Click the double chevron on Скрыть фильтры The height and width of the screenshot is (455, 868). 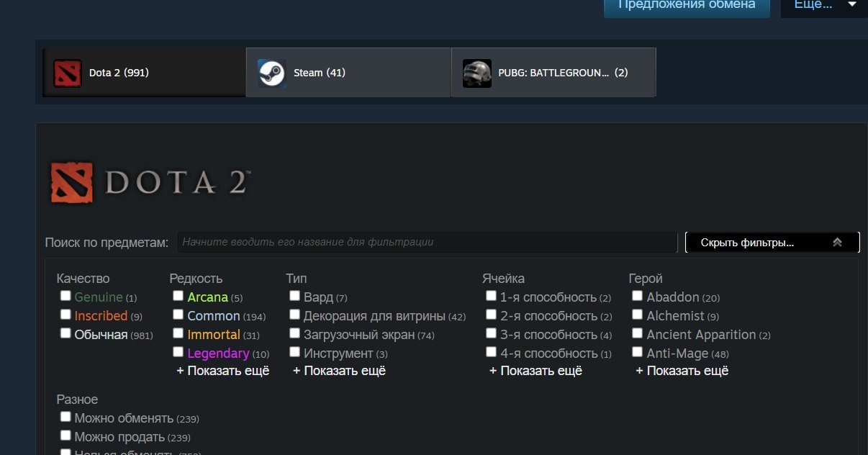837,243
